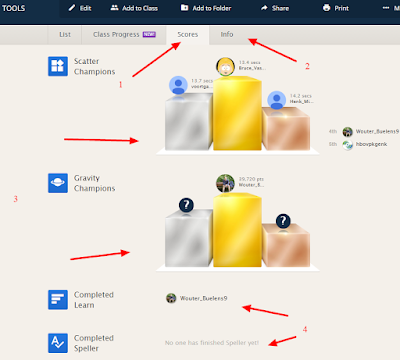The image size is (400, 360).
Task: Click the Scatter Champions title
Action: point(95,66)
